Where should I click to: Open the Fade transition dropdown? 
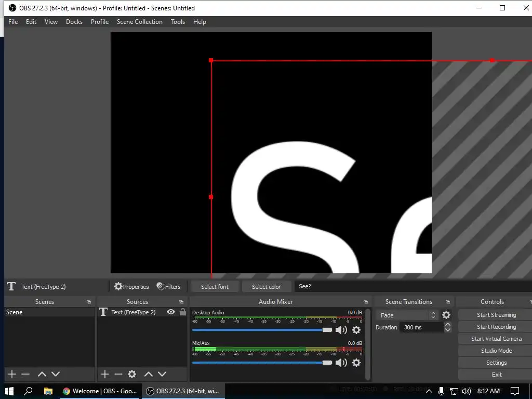pos(407,315)
